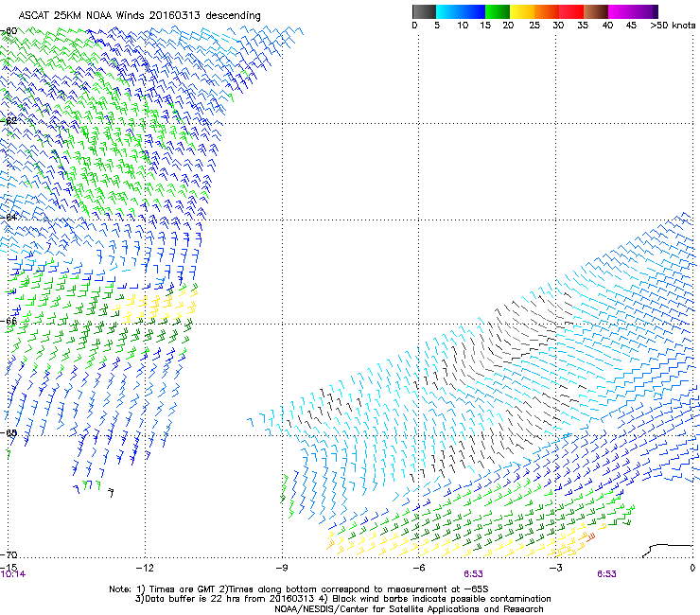Image resolution: width=700 pixels, height=615 pixels.
Task: Click the red 30-35 knots color band
Action: tap(571, 11)
